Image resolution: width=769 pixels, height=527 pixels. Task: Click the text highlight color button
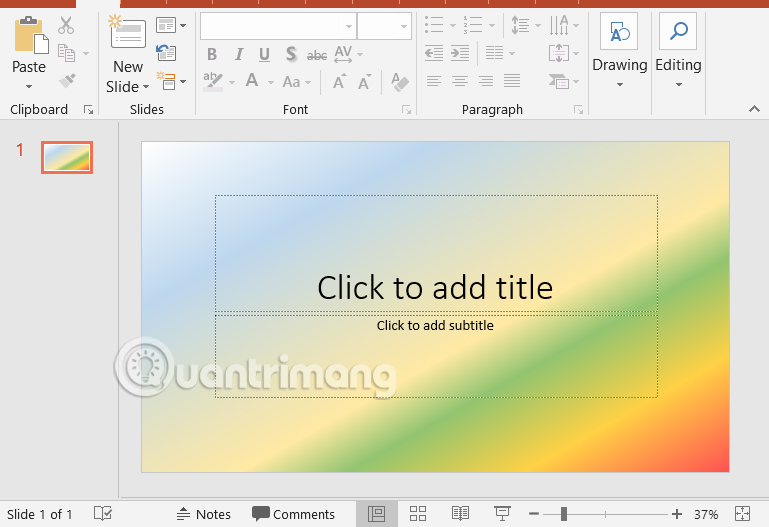pyautogui.click(x=213, y=81)
